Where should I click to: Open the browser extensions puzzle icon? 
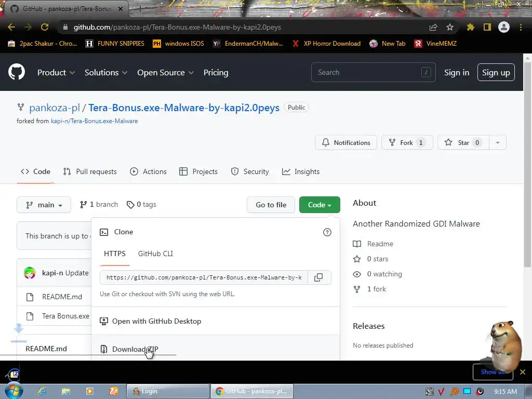click(471, 27)
